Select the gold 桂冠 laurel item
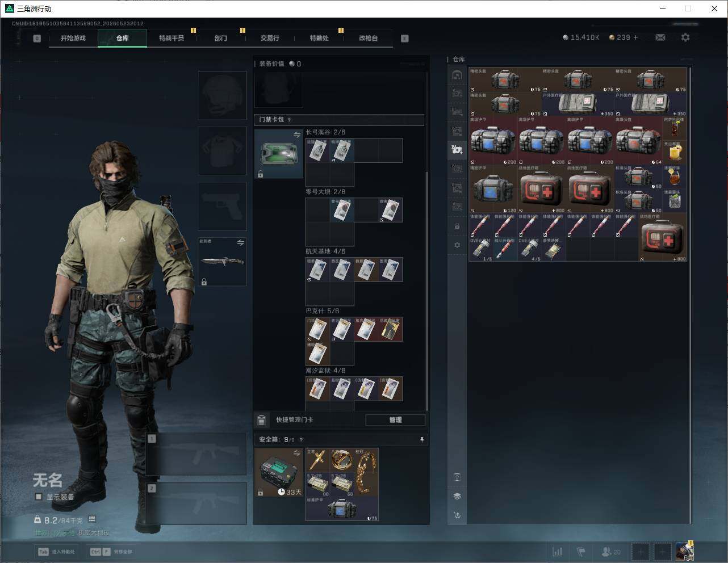The image size is (728, 563). click(366, 472)
